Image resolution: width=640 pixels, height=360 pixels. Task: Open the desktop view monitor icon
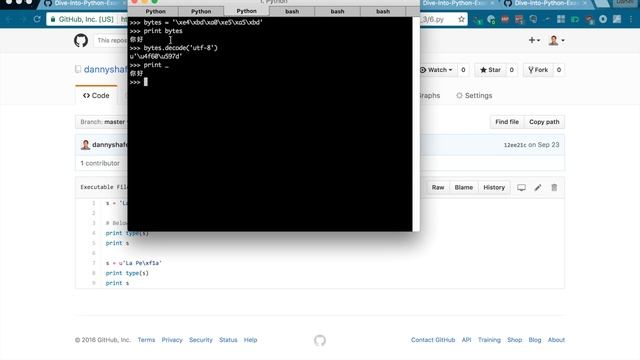(521, 187)
